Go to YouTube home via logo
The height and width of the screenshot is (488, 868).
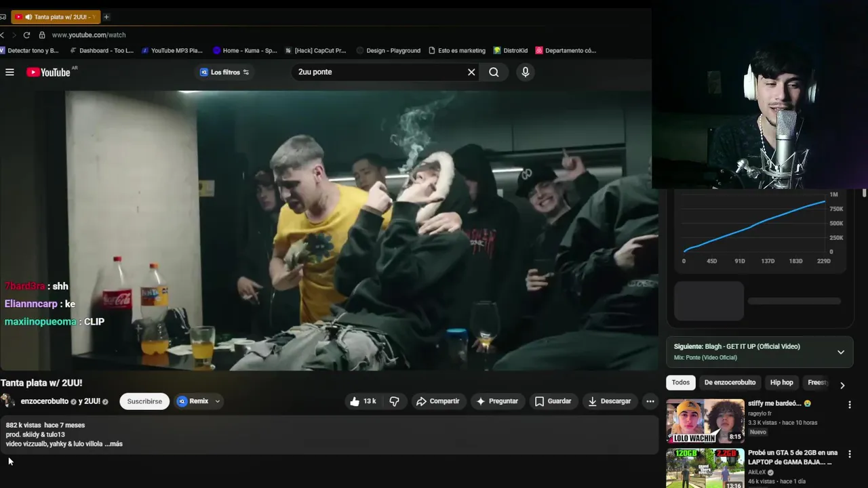point(49,72)
